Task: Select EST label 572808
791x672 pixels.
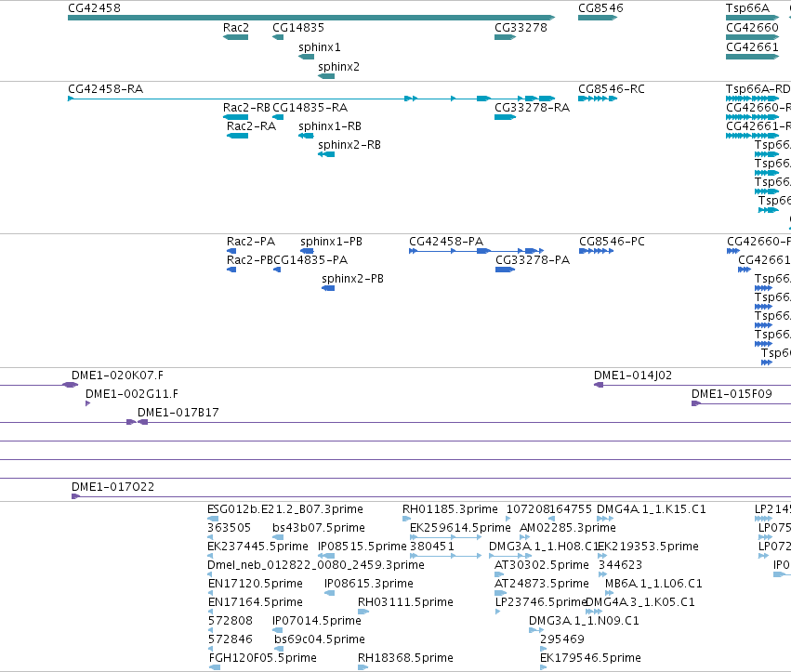Action: coord(230,621)
